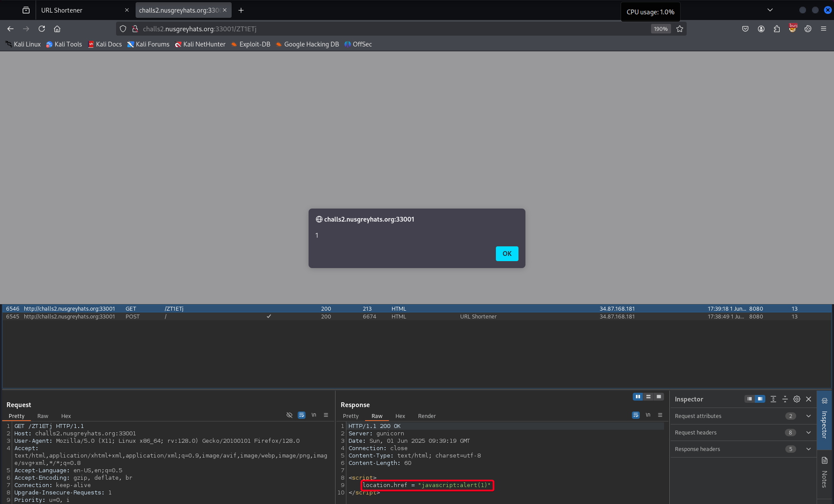Image resolution: width=834 pixels, height=504 pixels.
Task: Save page to Pocket
Action: pyautogui.click(x=745, y=29)
